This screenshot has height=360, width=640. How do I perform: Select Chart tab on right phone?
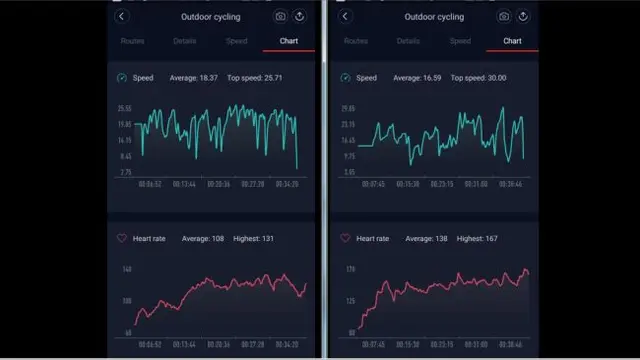pos(512,41)
